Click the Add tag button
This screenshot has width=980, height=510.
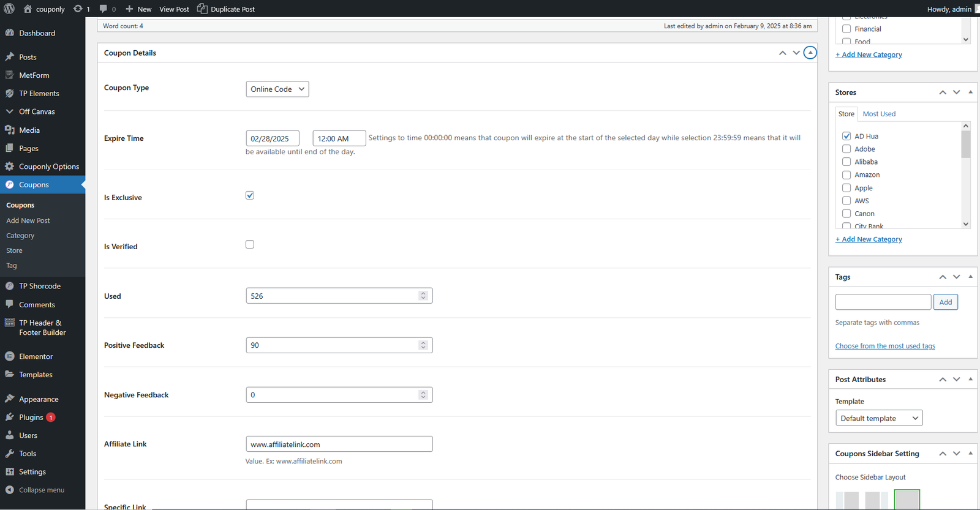point(945,302)
